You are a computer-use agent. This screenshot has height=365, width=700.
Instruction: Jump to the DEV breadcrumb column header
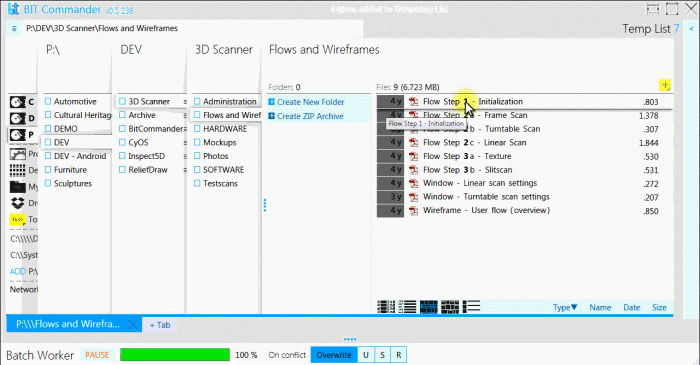pyautogui.click(x=131, y=50)
